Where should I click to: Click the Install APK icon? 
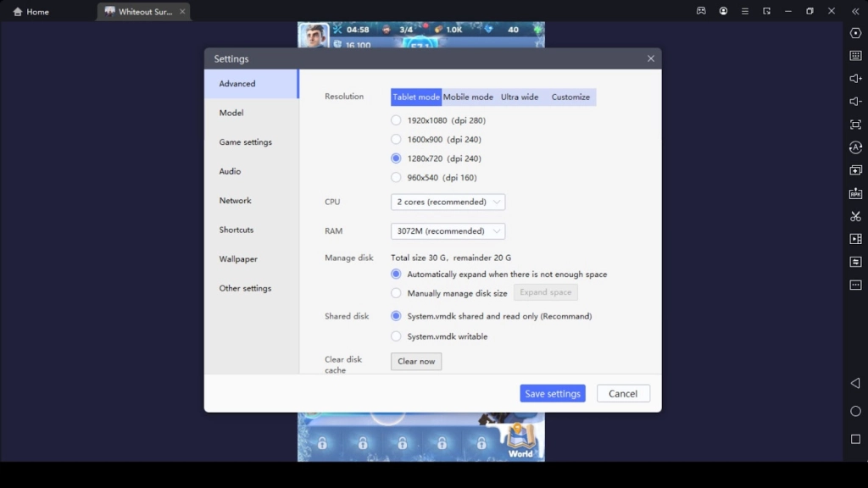tap(855, 193)
